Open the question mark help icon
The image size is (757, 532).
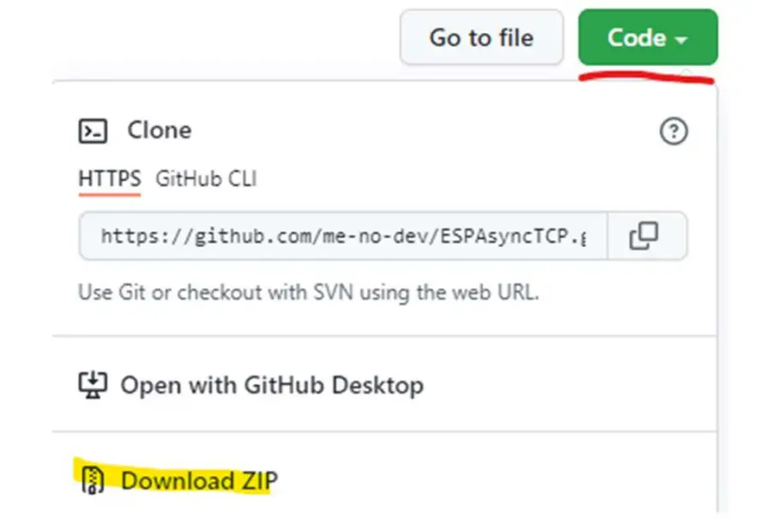coord(674,131)
